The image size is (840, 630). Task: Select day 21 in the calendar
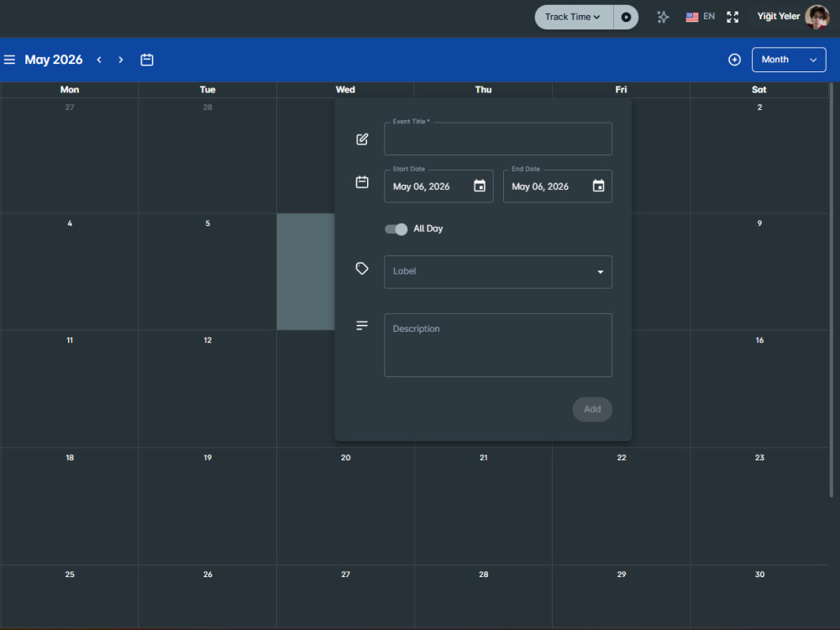click(484, 458)
